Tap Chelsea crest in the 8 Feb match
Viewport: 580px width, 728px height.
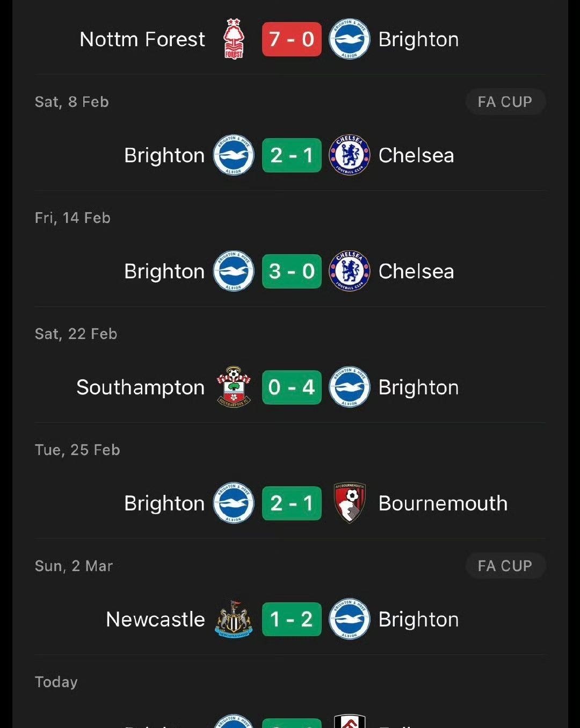[x=349, y=155]
